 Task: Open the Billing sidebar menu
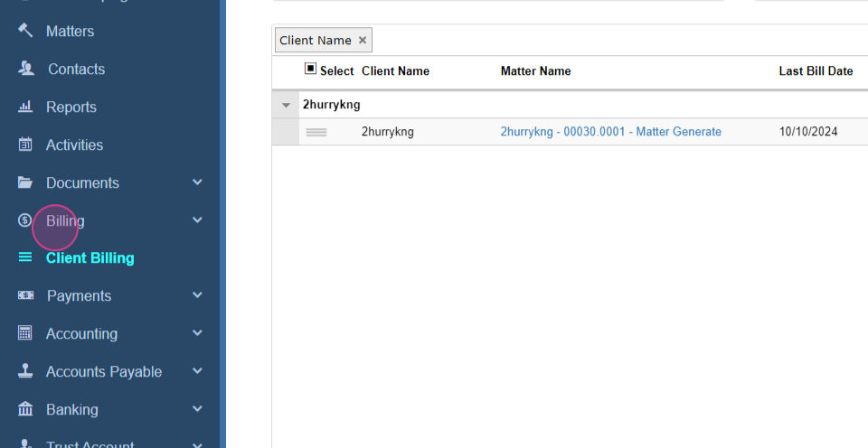point(65,220)
